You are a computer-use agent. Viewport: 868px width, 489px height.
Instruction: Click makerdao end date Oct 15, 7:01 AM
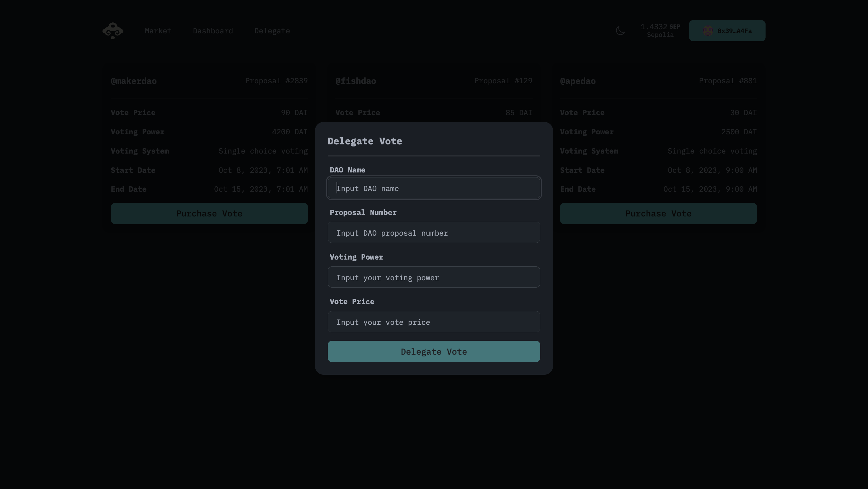pyautogui.click(x=261, y=189)
